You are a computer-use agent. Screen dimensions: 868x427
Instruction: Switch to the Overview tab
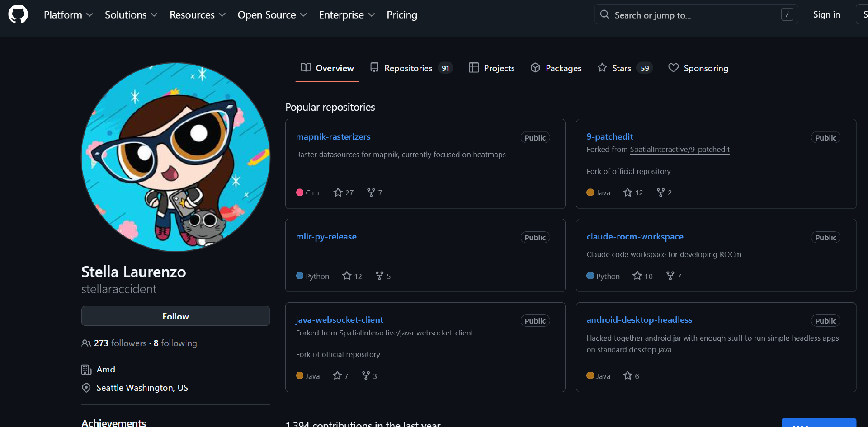point(327,68)
